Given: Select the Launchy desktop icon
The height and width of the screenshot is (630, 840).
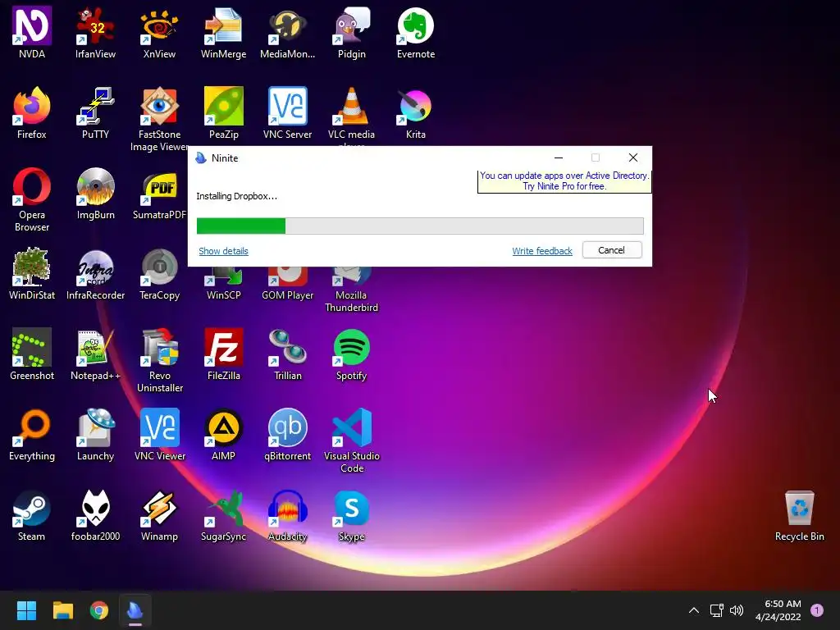Looking at the screenshot, I should coord(95,435).
